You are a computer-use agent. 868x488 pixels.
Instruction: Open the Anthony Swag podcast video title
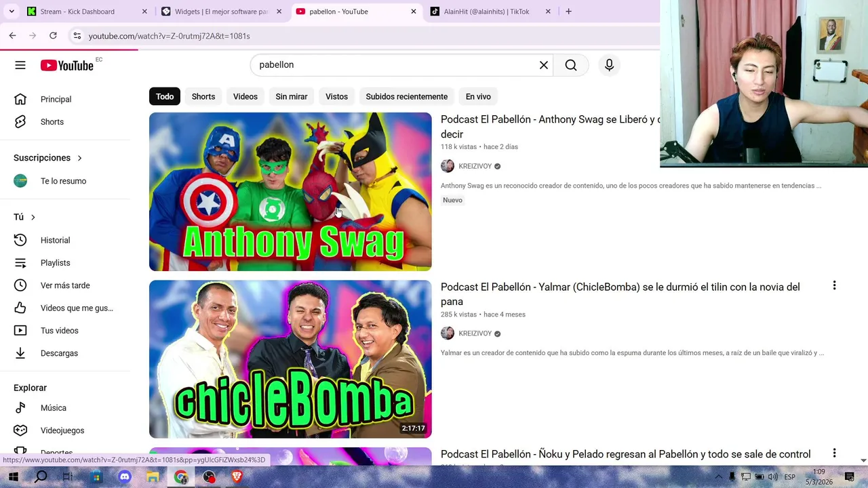pyautogui.click(x=550, y=127)
